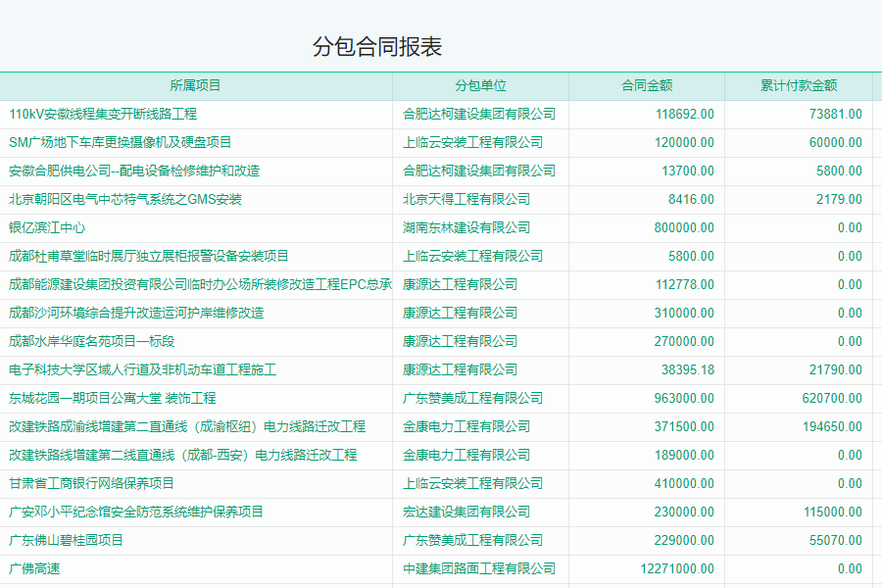Screen dimensions: 882x588
Task: Click contract amount 371500.00
Action: (x=684, y=426)
